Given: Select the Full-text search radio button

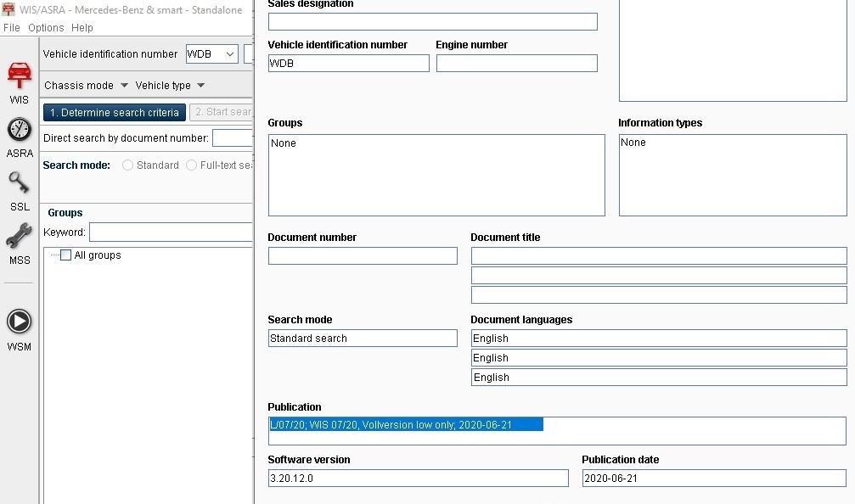Looking at the screenshot, I should point(191,165).
